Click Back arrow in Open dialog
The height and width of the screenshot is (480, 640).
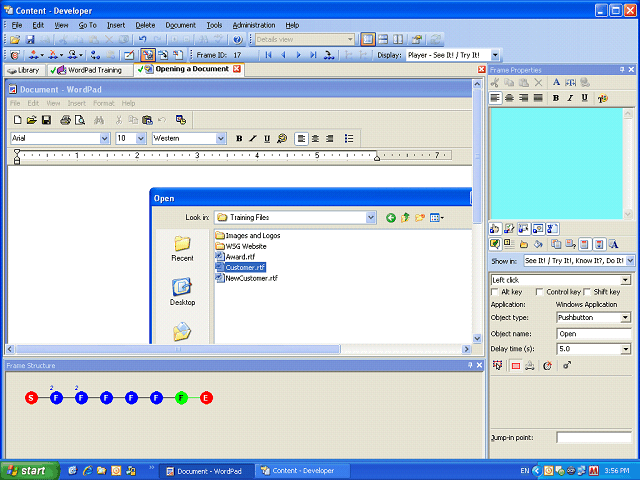click(x=391, y=218)
